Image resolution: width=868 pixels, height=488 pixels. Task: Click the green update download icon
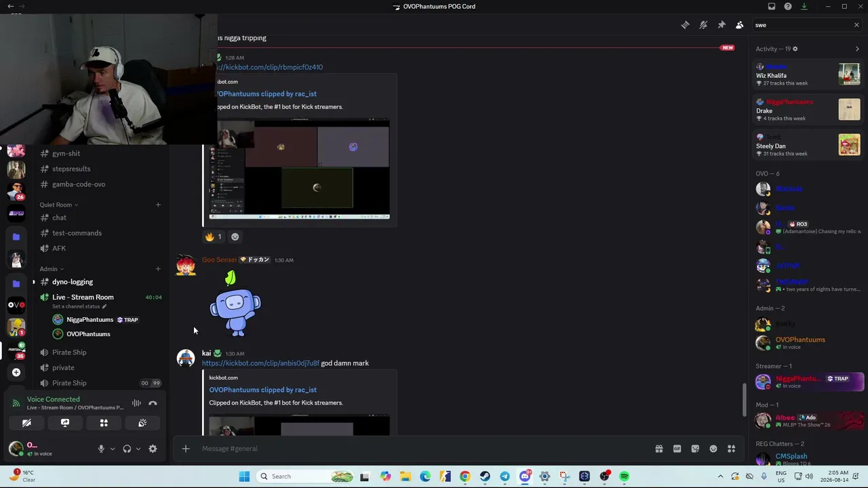coord(804,7)
